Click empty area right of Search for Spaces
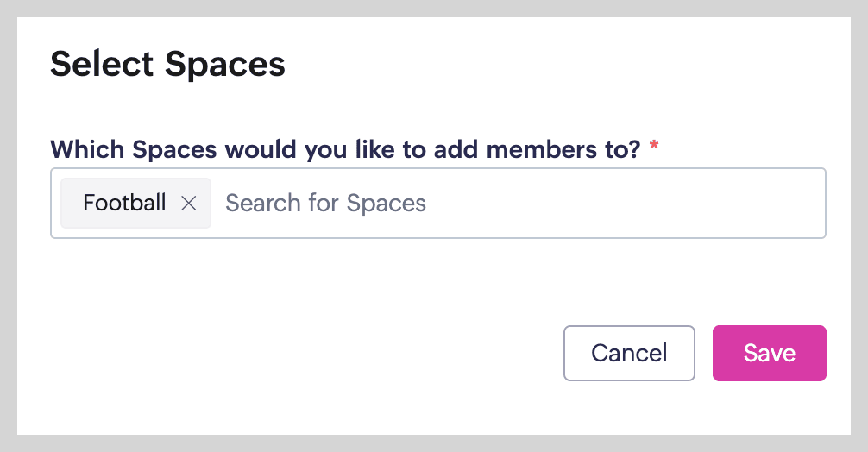 point(647,204)
